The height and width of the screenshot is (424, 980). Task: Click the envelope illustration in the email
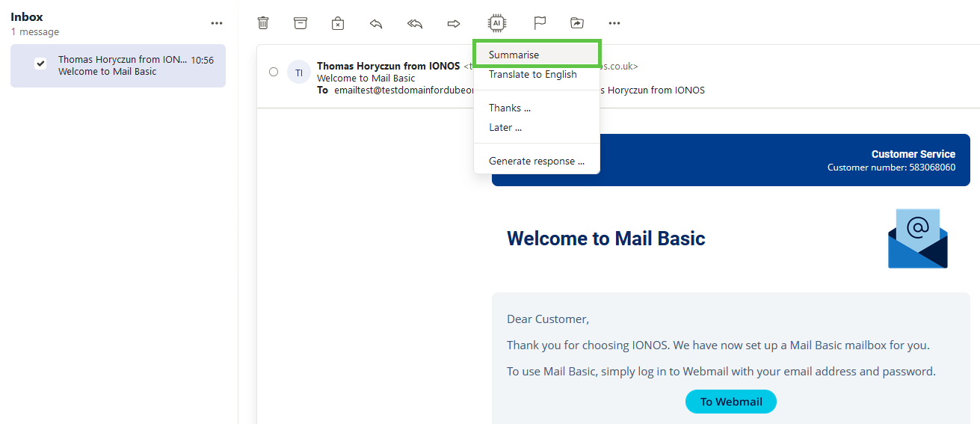918,239
